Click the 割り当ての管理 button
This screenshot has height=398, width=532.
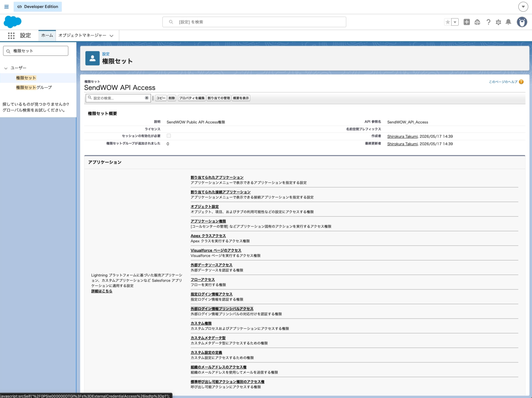click(x=219, y=98)
